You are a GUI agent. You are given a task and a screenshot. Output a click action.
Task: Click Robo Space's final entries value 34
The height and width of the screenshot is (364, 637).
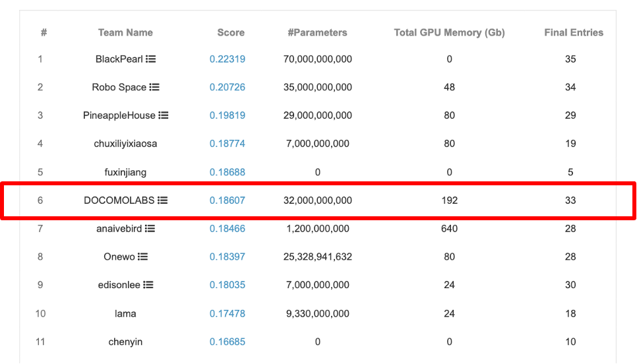point(570,87)
